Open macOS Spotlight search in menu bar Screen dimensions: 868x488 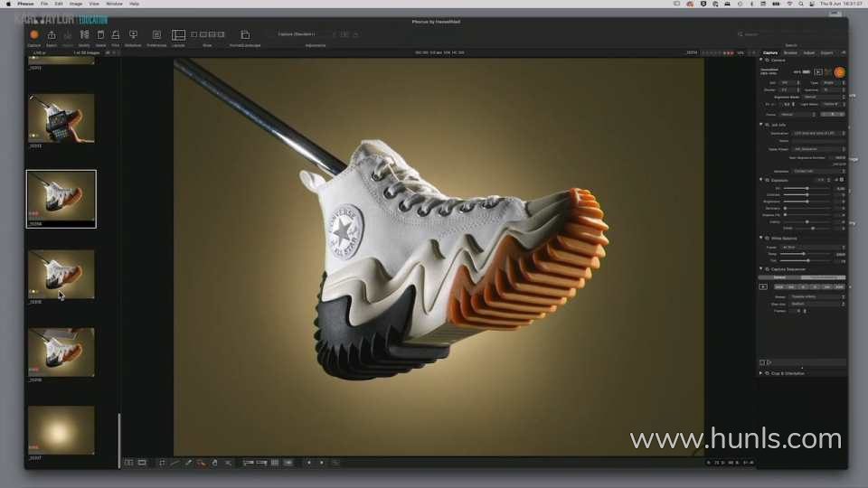(801, 4)
